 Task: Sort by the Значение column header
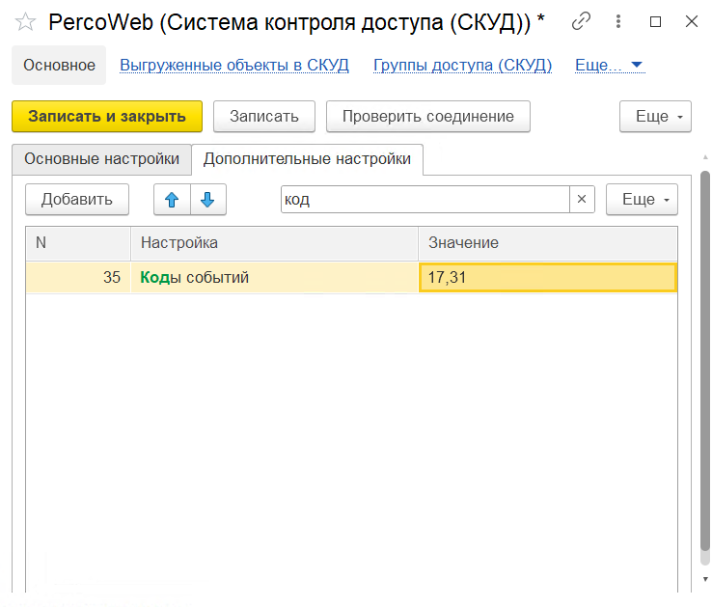pos(548,243)
